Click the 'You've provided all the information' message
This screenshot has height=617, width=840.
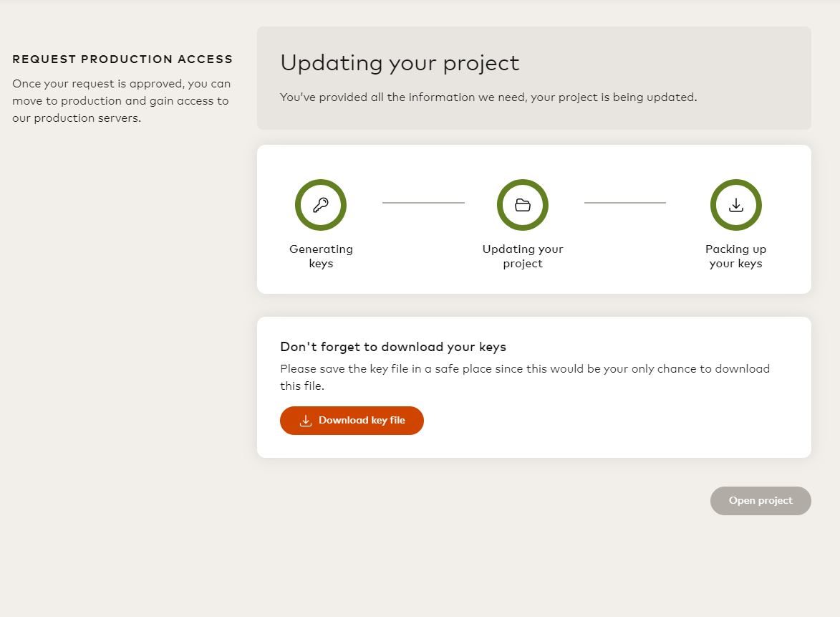coord(488,97)
